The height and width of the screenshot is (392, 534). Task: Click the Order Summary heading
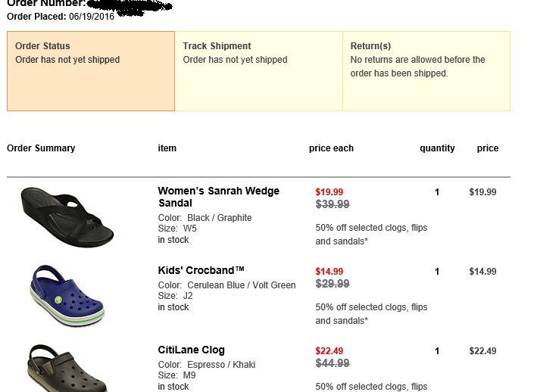(x=41, y=148)
